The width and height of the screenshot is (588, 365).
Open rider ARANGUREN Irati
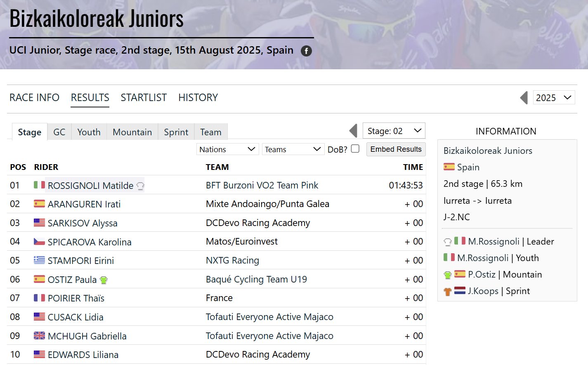(x=84, y=204)
